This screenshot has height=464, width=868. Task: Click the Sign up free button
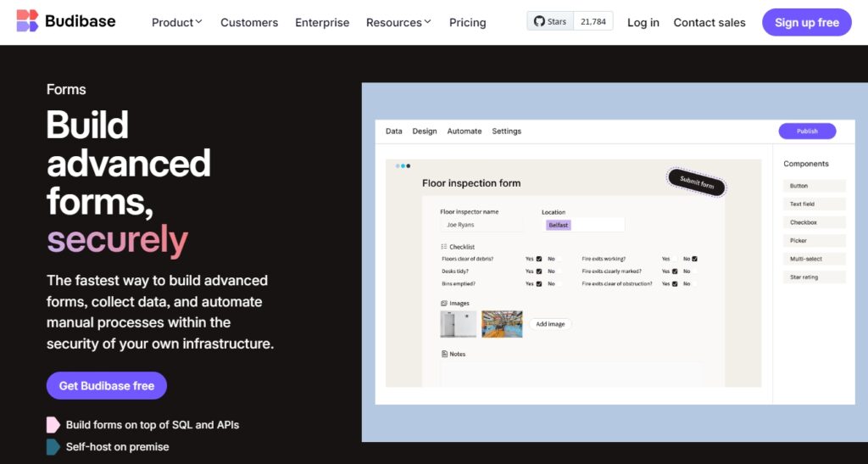point(807,23)
